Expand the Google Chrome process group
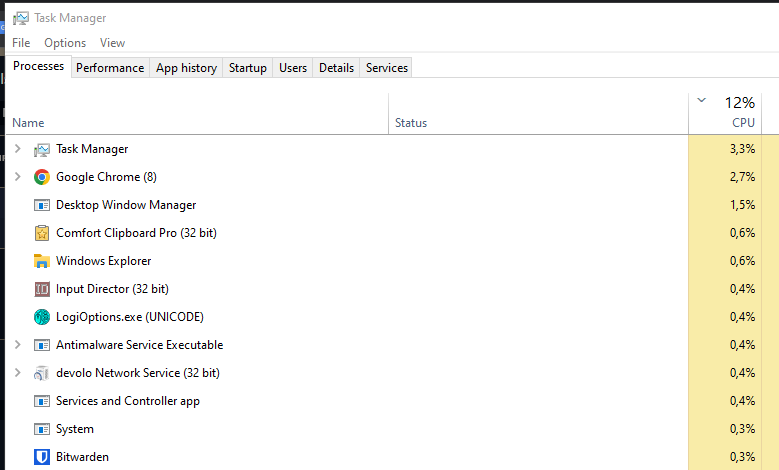This screenshot has height=470, width=779. coord(16,177)
